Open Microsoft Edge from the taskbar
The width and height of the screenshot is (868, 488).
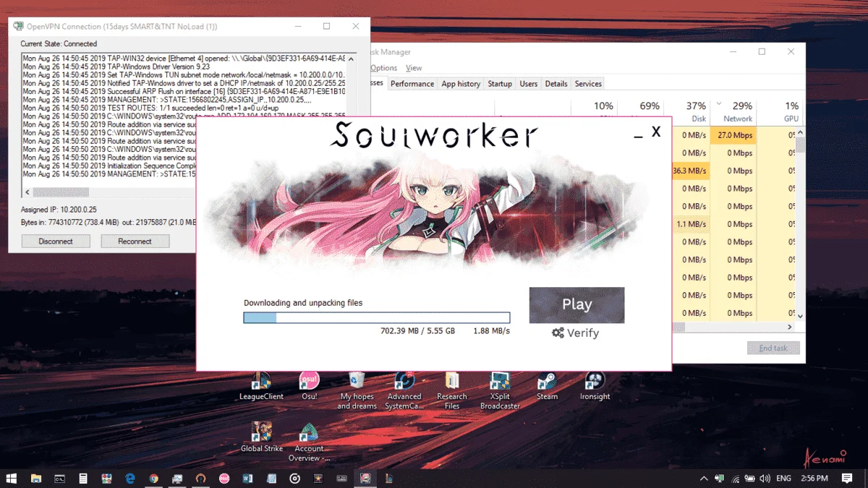pos(130,478)
